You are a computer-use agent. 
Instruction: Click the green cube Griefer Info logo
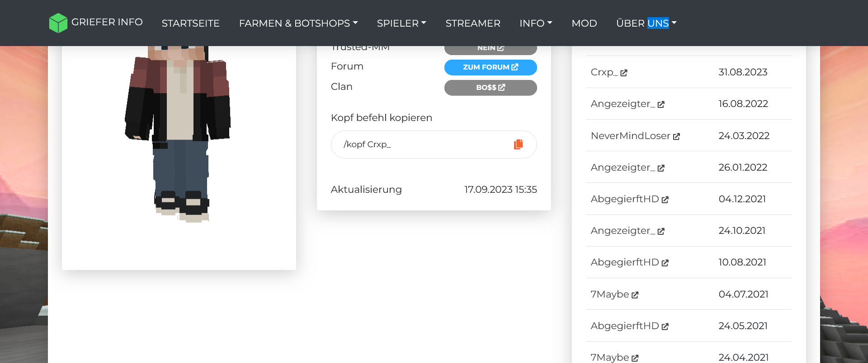pos(58,23)
